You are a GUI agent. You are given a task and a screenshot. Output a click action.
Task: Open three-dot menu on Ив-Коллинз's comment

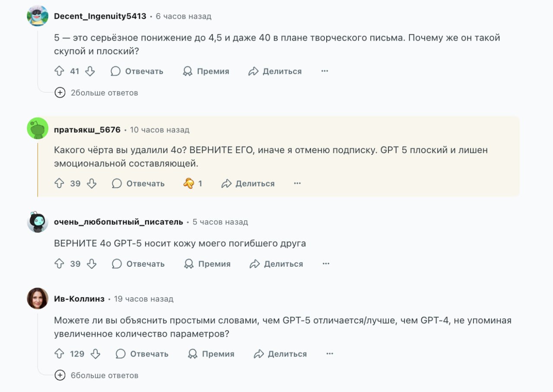[x=330, y=354]
